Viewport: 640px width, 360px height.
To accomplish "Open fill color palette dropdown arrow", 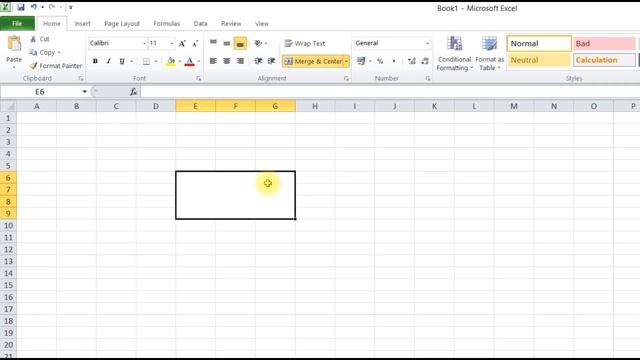I will tap(180, 62).
